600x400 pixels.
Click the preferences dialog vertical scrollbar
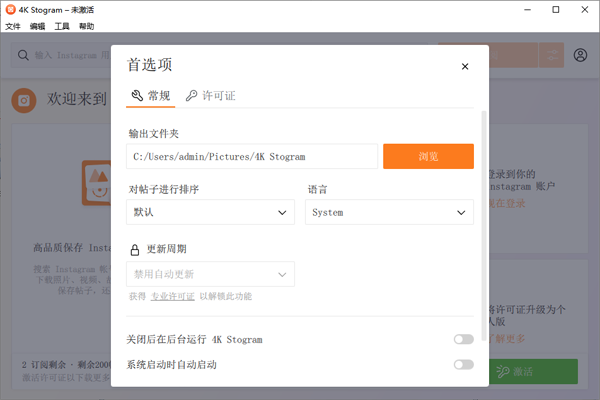pyautogui.click(x=484, y=226)
